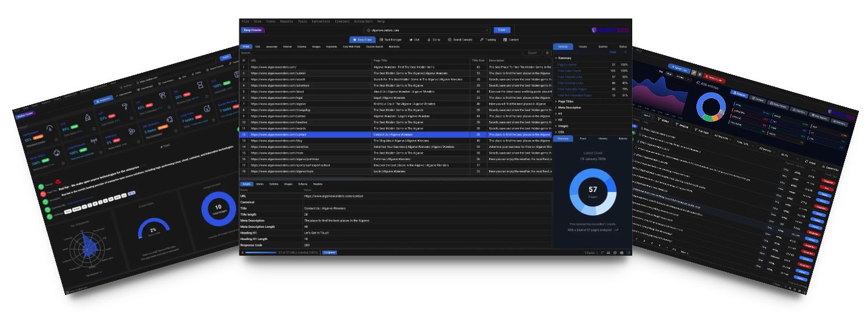The image size is (868, 312).
Task: Open the History tab
Action: pyautogui.click(x=603, y=138)
